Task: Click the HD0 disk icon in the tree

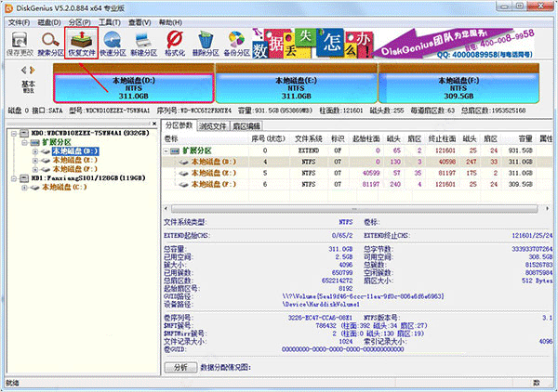Action: click(24, 133)
